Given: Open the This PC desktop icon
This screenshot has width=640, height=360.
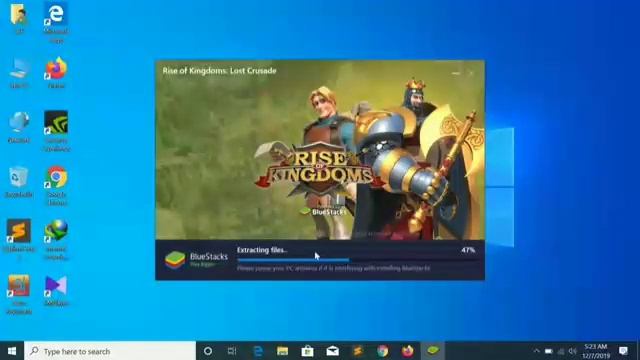Looking at the screenshot, I should (x=19, y=73).
